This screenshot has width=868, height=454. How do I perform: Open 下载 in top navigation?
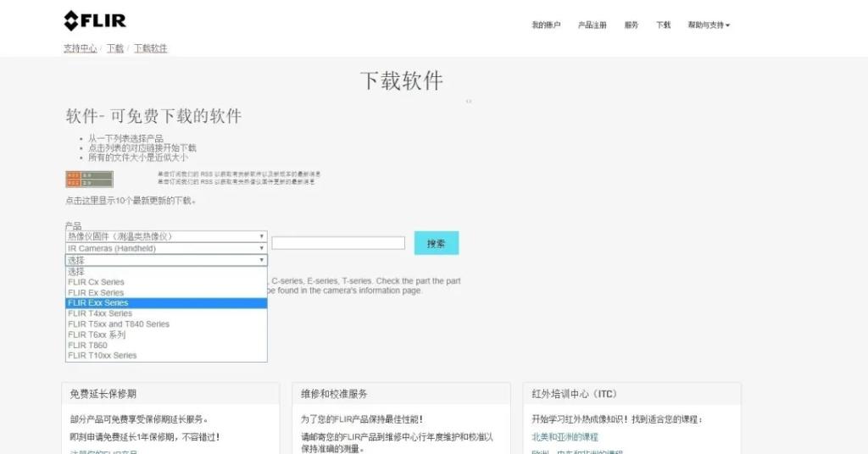[663, 25]
